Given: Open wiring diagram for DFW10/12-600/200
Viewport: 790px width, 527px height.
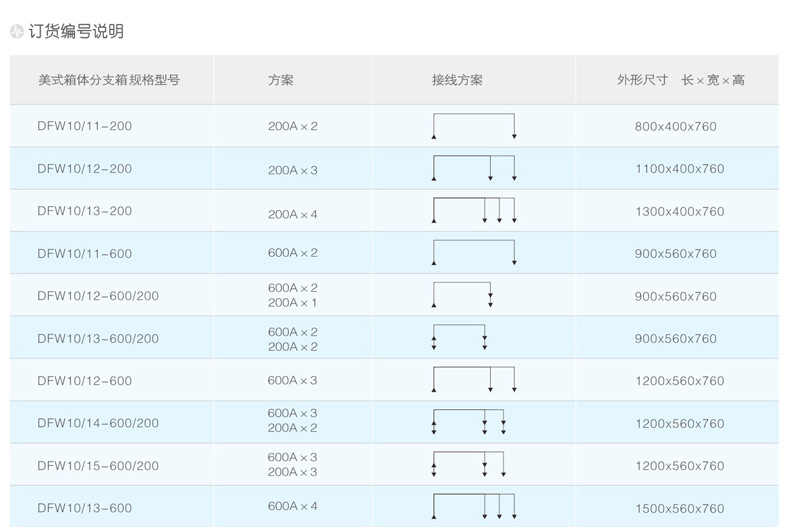Looking at the screenshot, I should pos(462,295).
